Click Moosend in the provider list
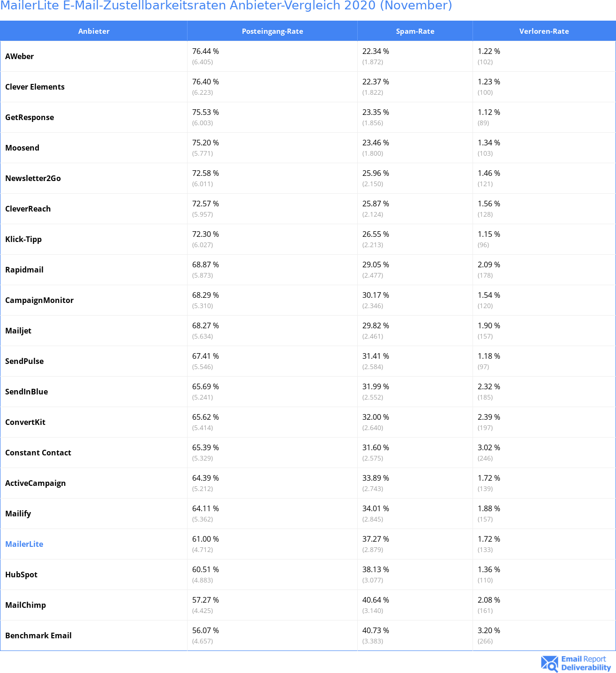Image resolution: width=616 pixels, height=673 pixels. pos(23,148)
